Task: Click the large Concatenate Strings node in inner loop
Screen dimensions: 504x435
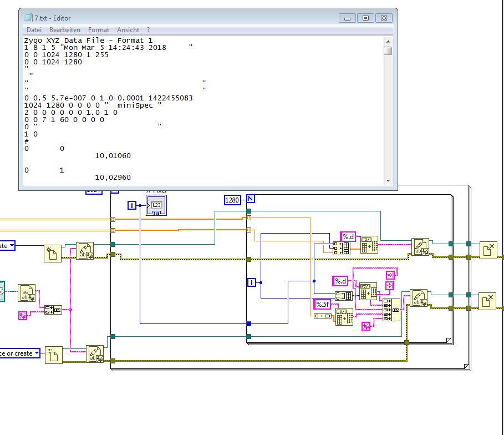Action: tap(393, 310)
